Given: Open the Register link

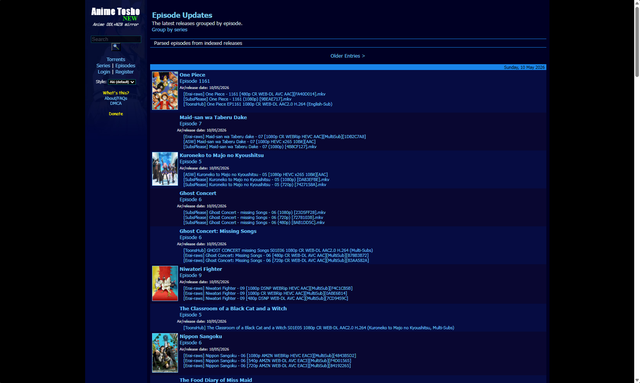Looking at the screenshot, I should [124, 72].
